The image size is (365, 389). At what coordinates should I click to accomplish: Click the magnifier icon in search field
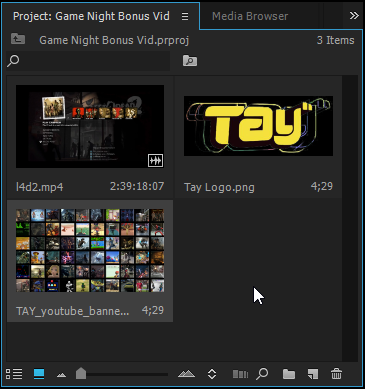(x=13, y=61)
